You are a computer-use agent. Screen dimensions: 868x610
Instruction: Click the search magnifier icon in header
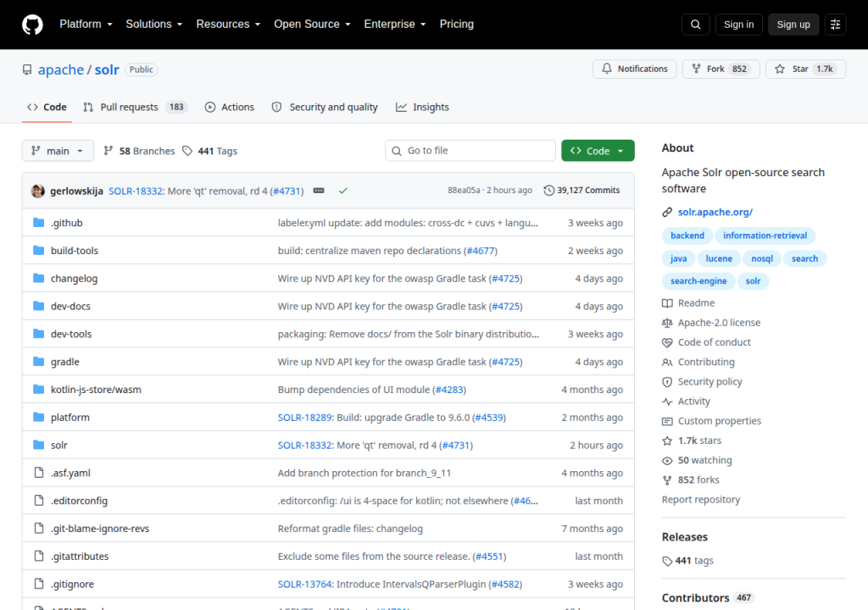point(696,25)
